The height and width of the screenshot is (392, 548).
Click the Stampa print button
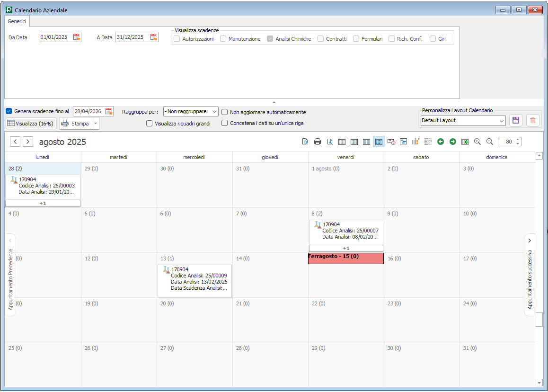pos(76,124)
